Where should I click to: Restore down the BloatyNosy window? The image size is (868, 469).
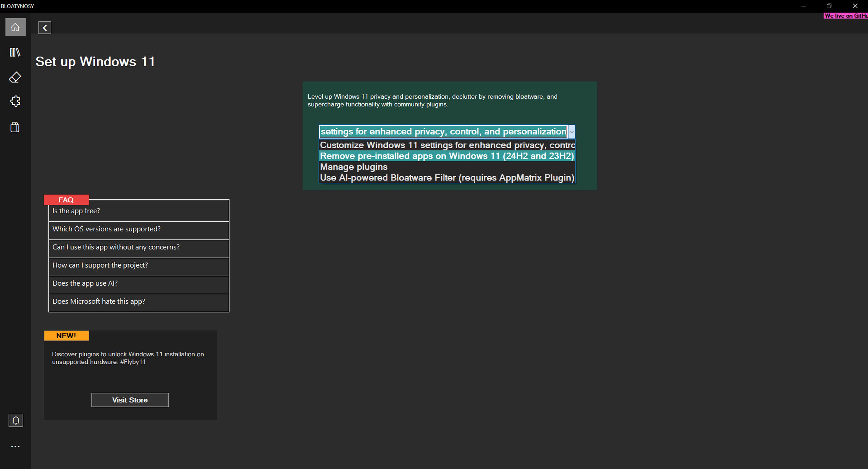coord(829,6)
